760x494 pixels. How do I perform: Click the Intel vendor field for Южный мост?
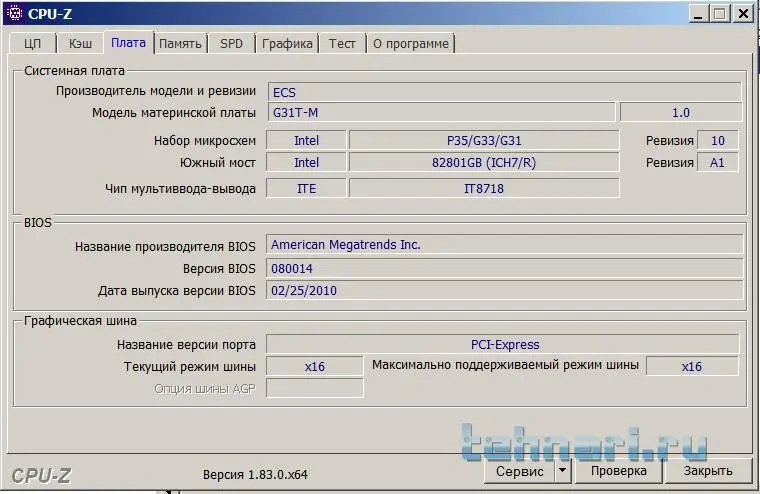[x=306, y=162]
